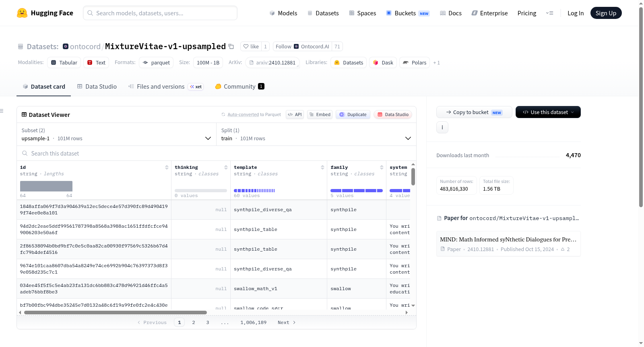This screenshot has width=644, height=347.
Task: Select the Tabular modality tag
Action: [x=64, y=62]
